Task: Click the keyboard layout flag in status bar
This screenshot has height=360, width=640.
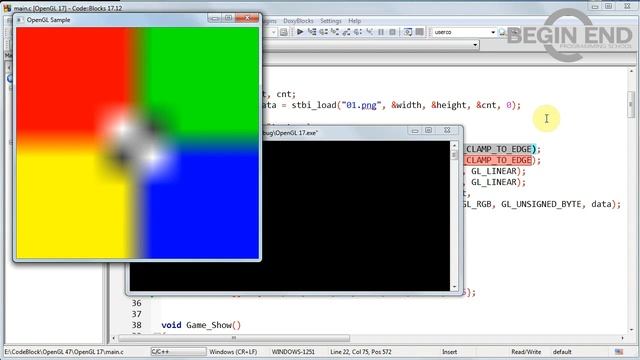Action: coord(619,351)
